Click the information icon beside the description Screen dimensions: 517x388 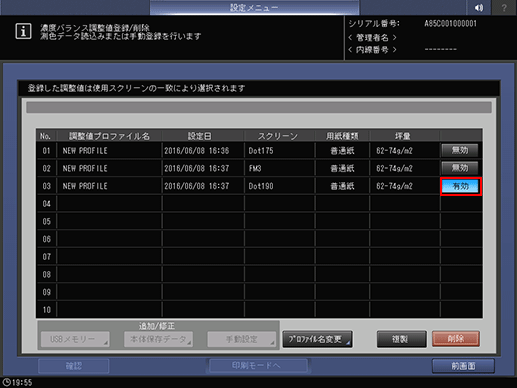click(23, 32)
